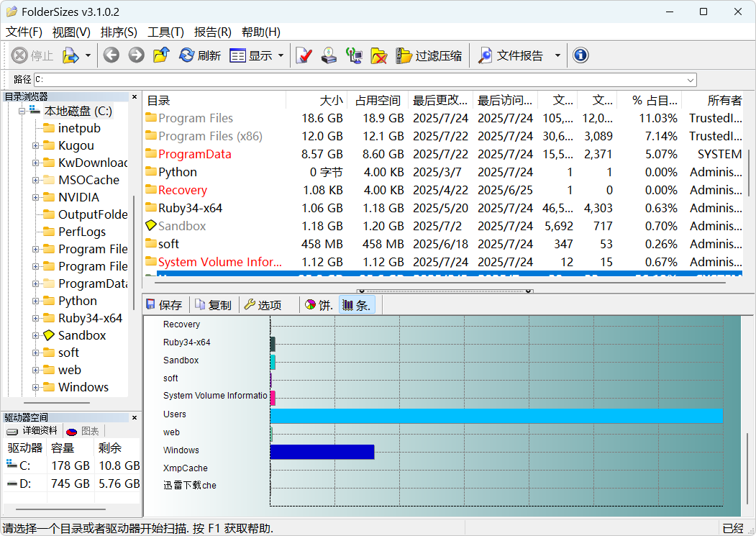
Task: Click the Users bar in chart
Action: (496, 416)
